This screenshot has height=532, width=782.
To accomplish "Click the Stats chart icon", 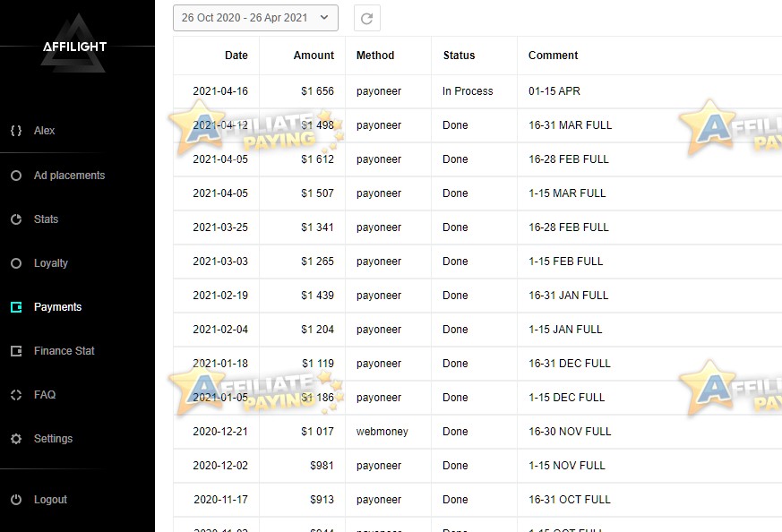I will 16,219.
